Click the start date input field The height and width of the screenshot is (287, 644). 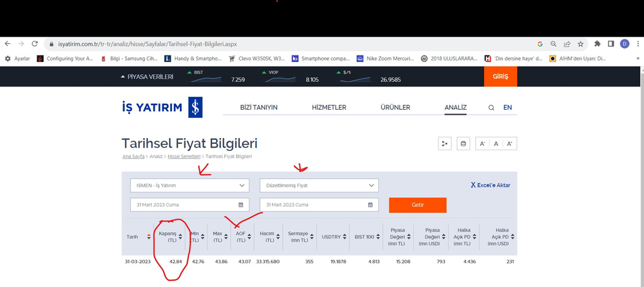pos(190,204)
